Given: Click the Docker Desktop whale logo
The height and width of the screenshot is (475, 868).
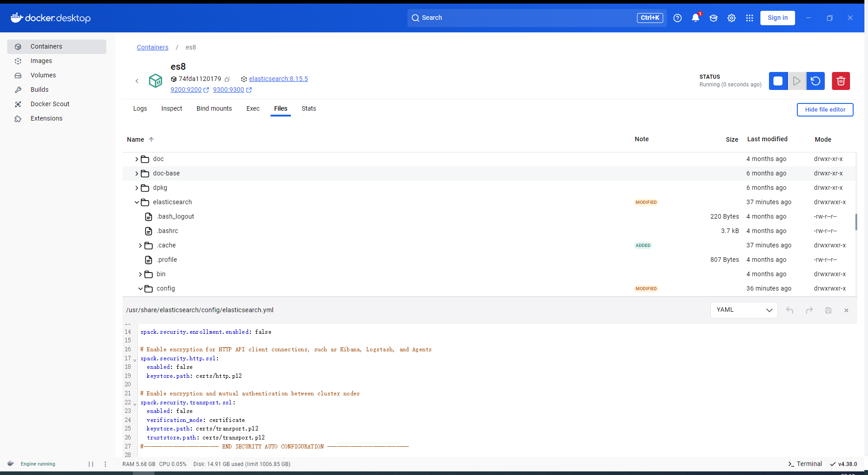Looking at the screenshot, I should [x=17, y=18].
